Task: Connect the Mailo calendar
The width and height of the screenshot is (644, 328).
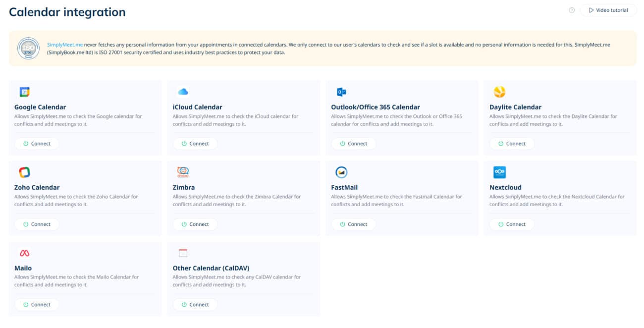Action: [x=37, y=305]
